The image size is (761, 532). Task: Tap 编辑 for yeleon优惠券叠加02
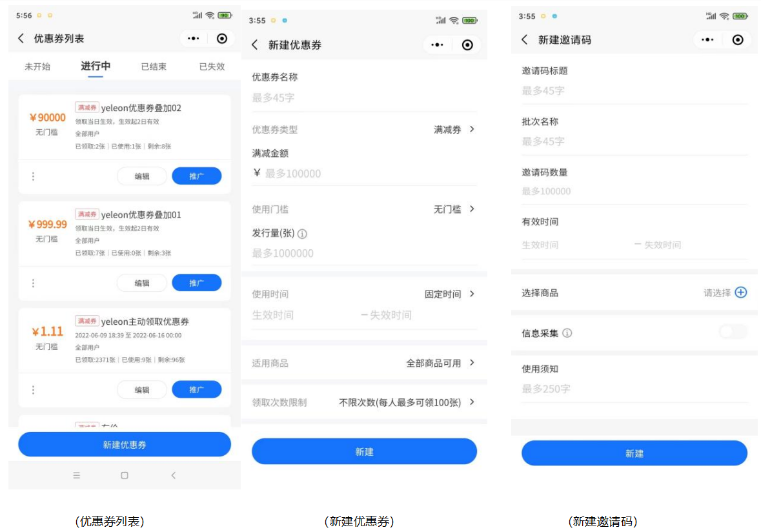pos(142,176)
